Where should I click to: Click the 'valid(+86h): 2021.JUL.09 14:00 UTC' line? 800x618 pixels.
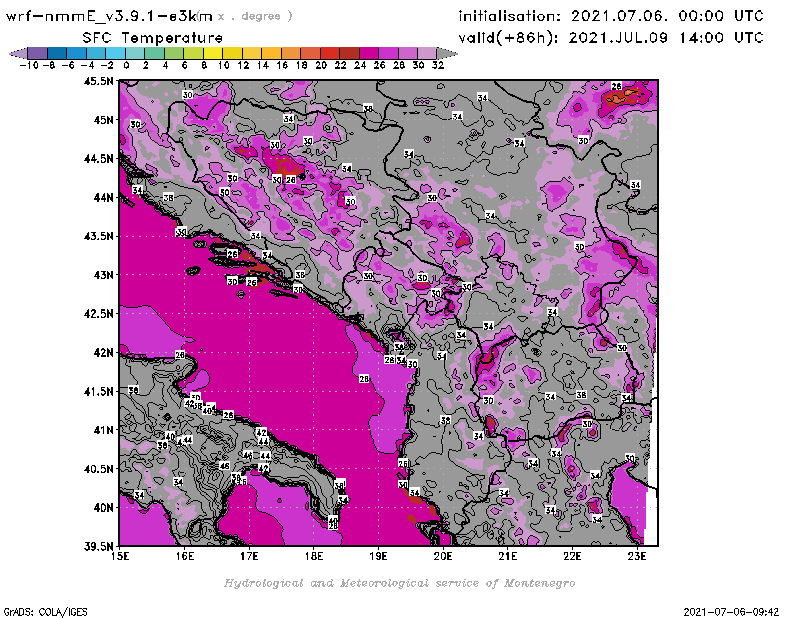pyautogui.click(x=611, y=38)
